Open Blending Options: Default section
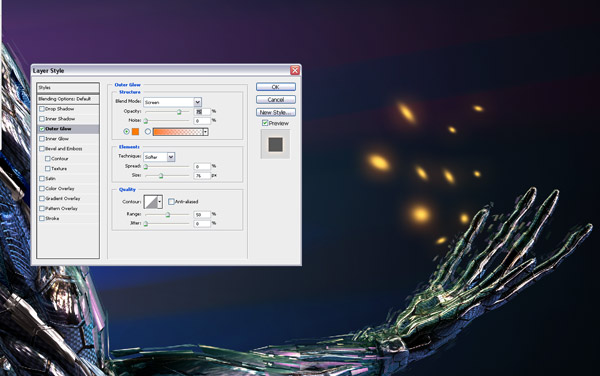This screenshot has width=600, height=376. click(68, 99)
